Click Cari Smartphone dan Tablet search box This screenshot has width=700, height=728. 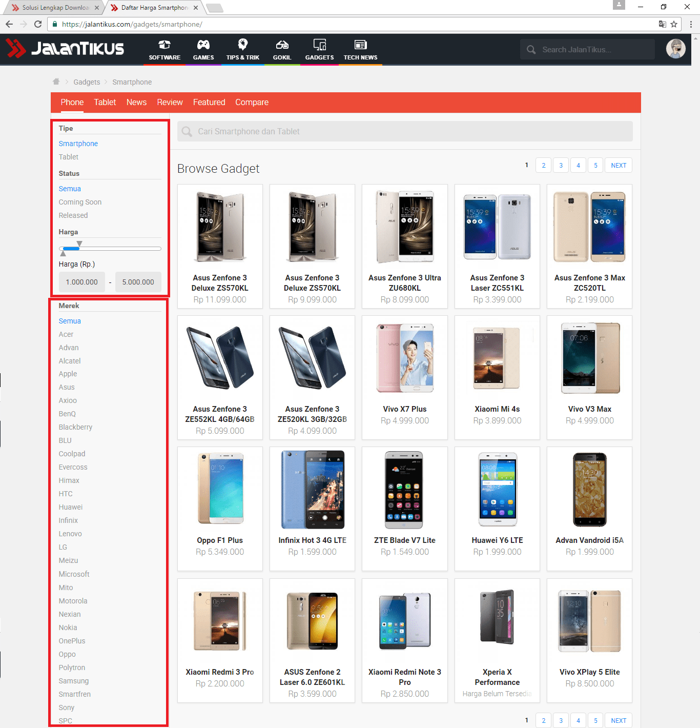[405, 131]
